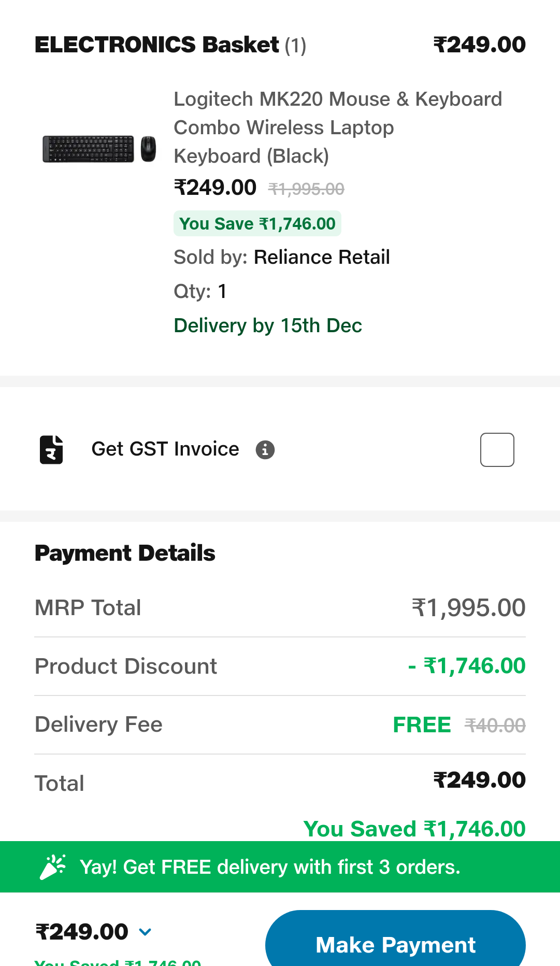The height and width of the screenshot is (966, 560).
Task: Click the bottom bar ₹249.00 total
Action: 82,932
